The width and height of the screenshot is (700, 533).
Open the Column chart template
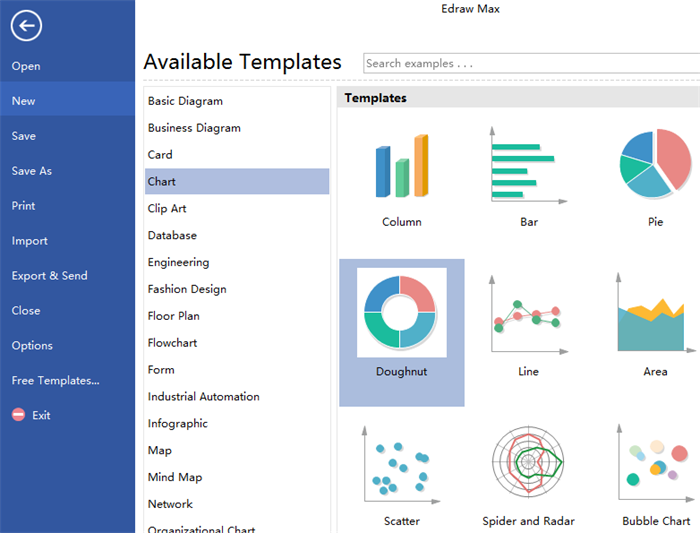click(402, 166)
